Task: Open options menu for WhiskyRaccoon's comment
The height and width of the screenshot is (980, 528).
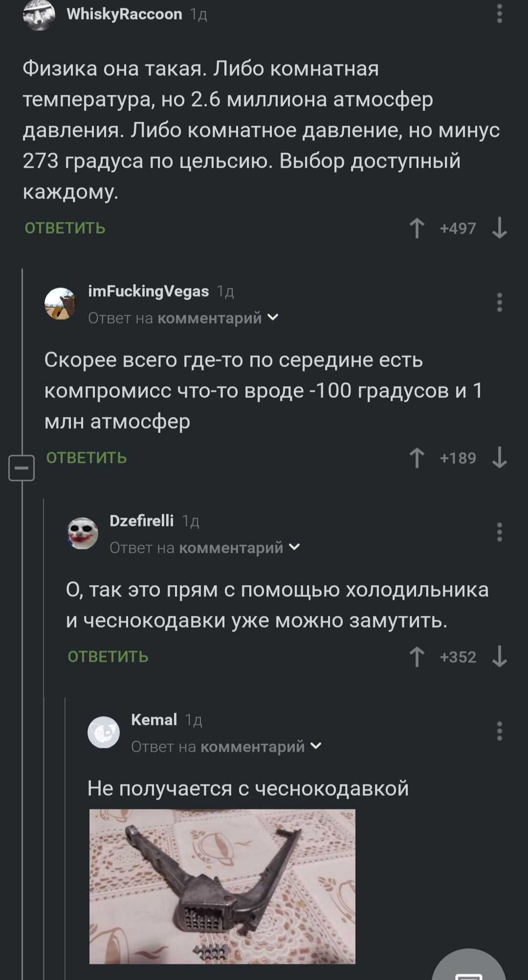Action: [x=499, y=14]
